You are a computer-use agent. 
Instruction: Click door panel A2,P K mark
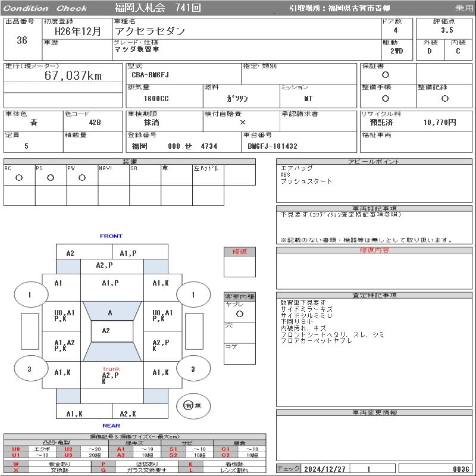[161, 346]
